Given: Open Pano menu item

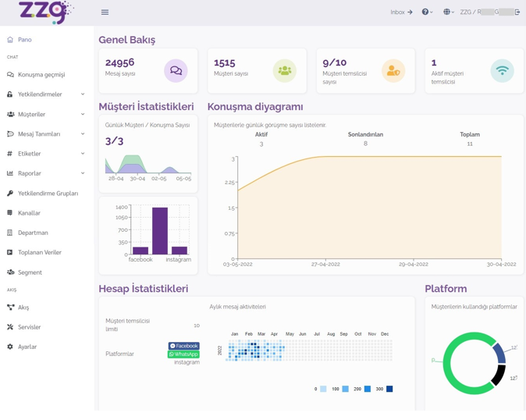Looking at the screenshot, I should [25, 40].
